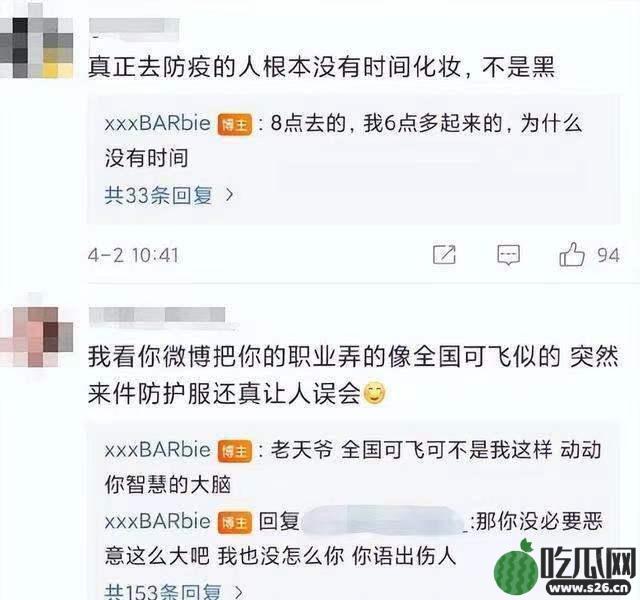Open the second commenter's pink avatar
640x600 pixels.
tap(38, 337)
